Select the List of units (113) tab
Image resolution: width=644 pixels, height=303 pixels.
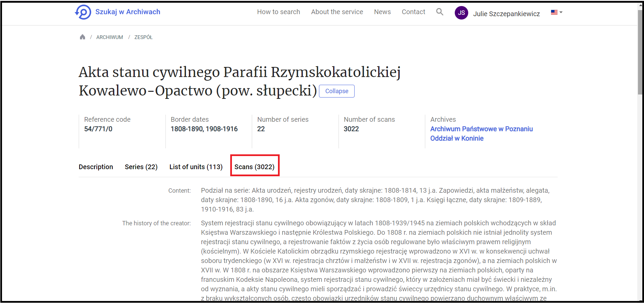196,166
